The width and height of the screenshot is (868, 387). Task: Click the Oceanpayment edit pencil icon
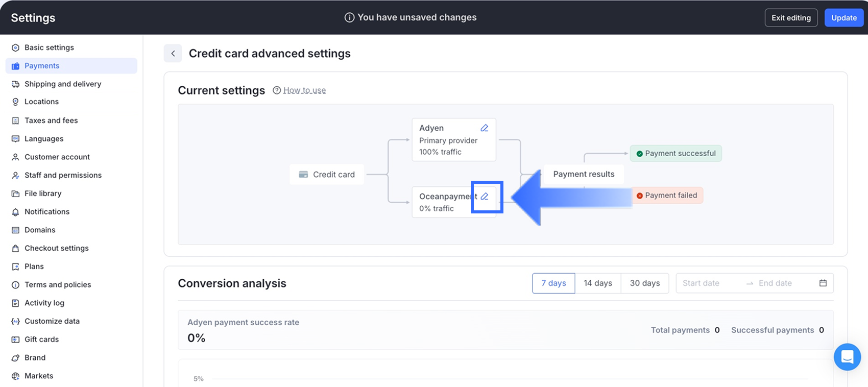point(485,197)
